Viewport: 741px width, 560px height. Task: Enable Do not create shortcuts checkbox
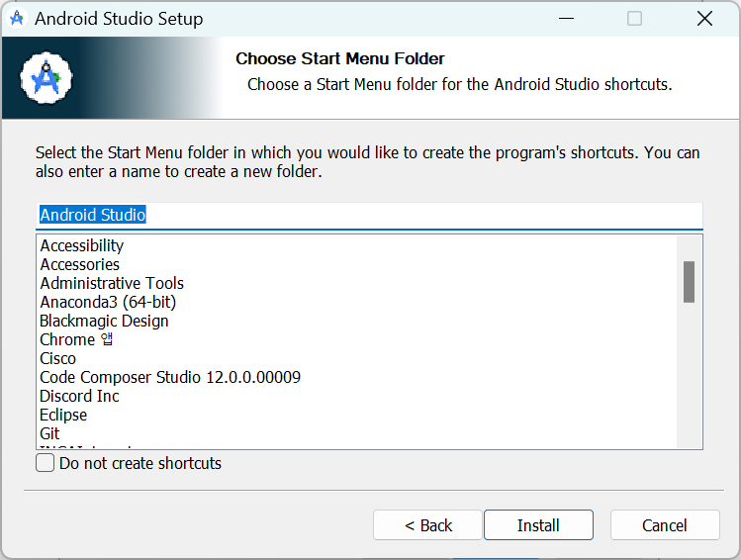pyautogui.click(x=45, y=463)
